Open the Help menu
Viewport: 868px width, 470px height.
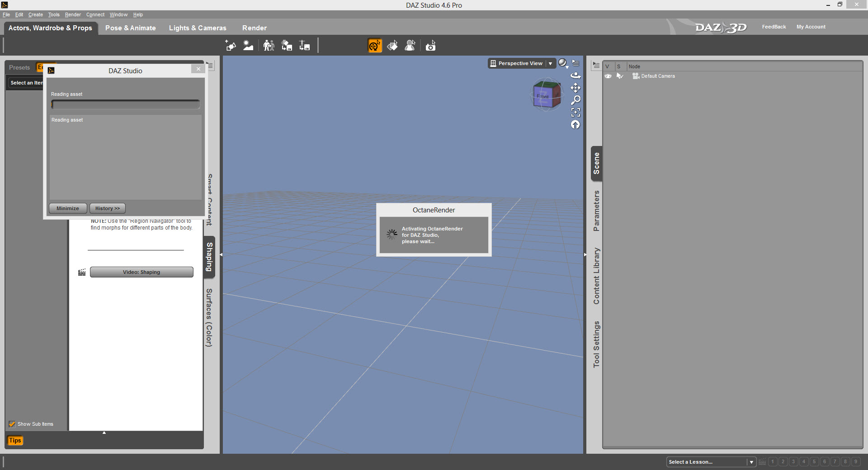[x=138, y=14]
